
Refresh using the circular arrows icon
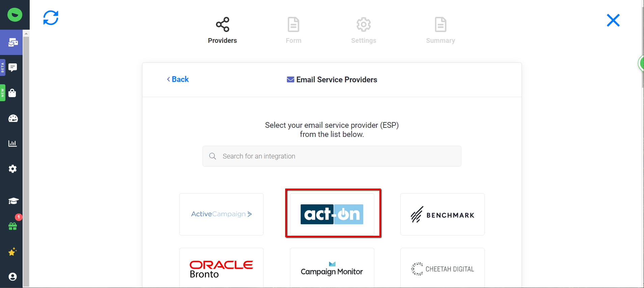pos(51,18)
